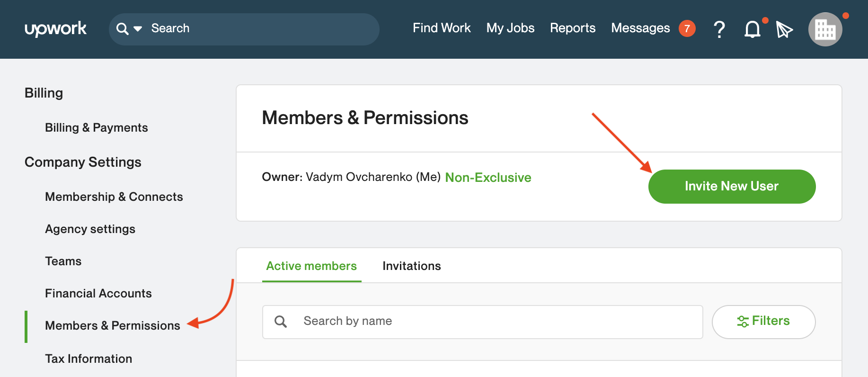Open Tax Information in sidebar
868x377 pixels.
click(x=89, y=359)
